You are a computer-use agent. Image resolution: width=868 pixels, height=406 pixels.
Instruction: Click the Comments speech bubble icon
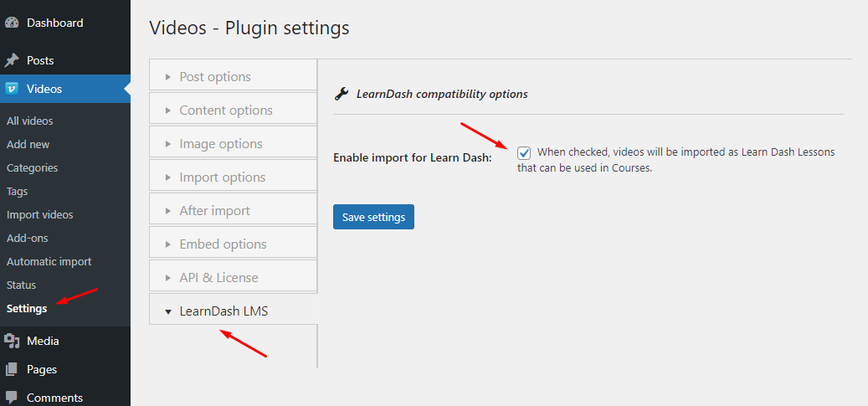click(12, 398)
